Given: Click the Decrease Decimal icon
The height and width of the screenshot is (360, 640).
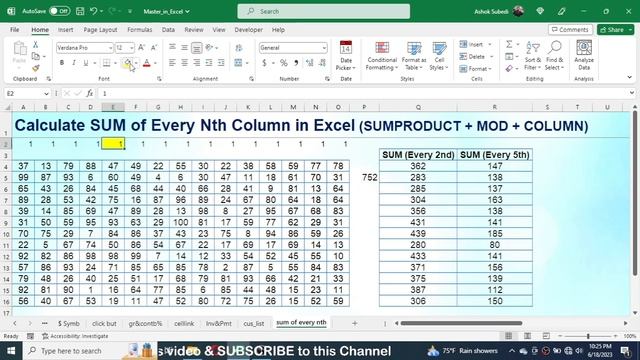Looking at the screenshot, I should pos(322,63).
